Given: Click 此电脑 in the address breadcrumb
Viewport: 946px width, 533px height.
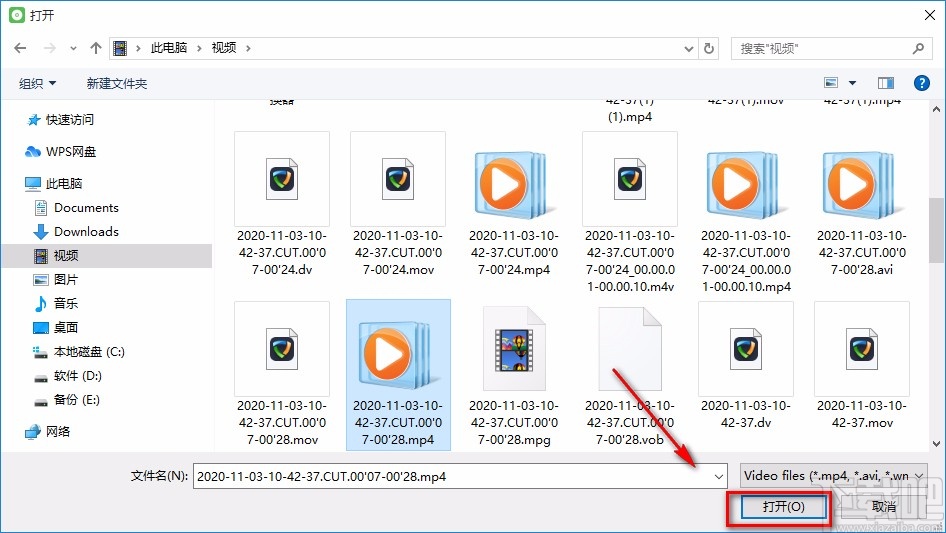Looking at the screenshot, I should tap(168, 48).
